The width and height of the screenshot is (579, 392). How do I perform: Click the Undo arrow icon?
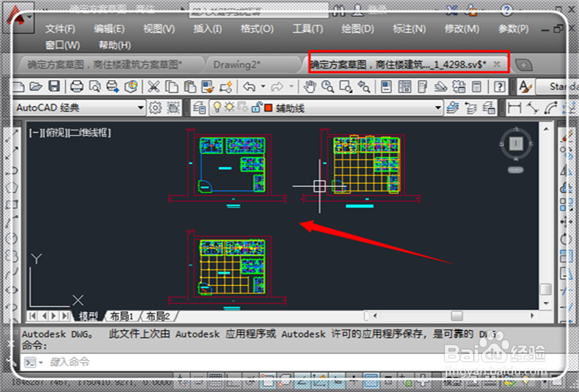pyautogui.click(x=249, y=87)
